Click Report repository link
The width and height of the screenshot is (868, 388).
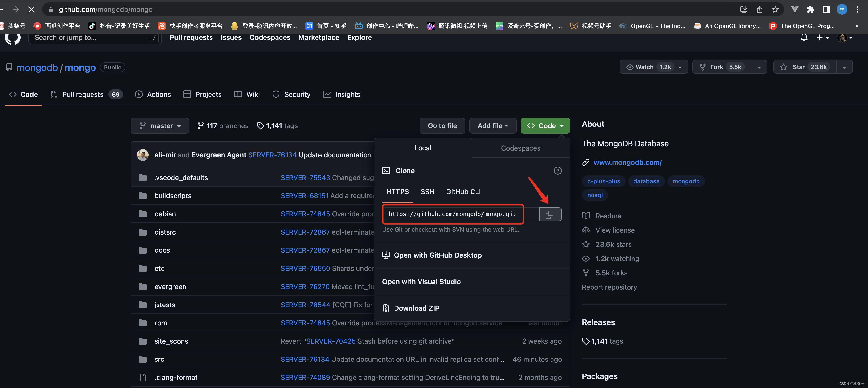609,287
